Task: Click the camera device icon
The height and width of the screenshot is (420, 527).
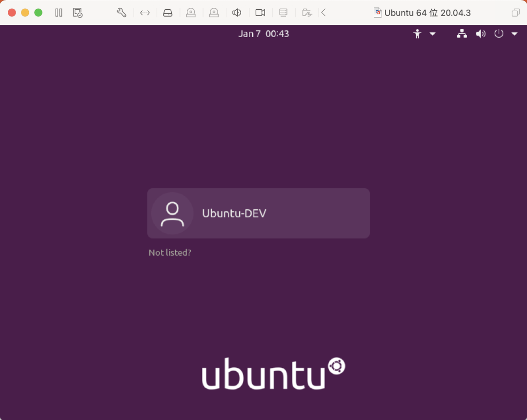Action: coord(260,13)
